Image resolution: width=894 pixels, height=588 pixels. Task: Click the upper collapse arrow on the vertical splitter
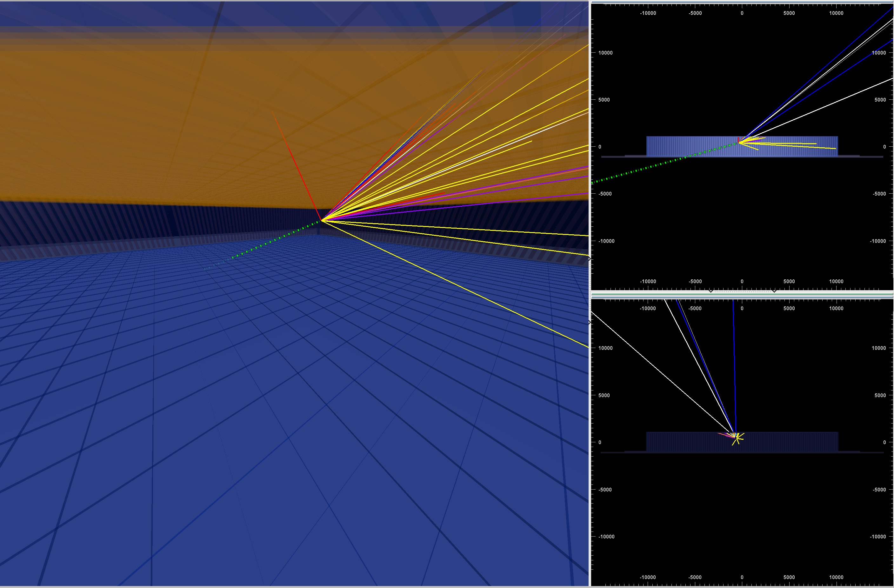(x=589, y=259)
